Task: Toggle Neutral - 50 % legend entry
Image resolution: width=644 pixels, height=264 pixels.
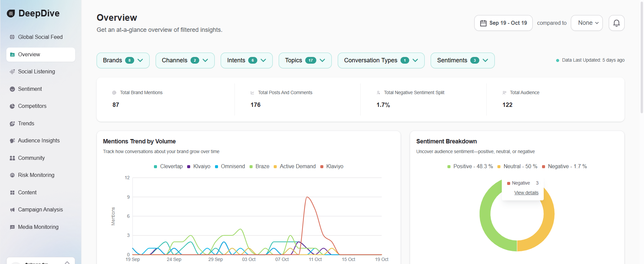Action: click(517, 167)
